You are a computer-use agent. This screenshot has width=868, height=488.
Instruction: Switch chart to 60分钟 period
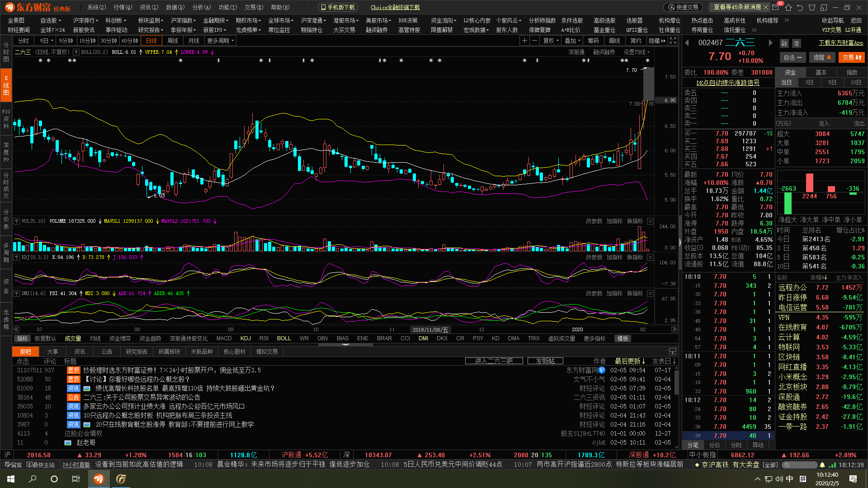pos(130,41)
